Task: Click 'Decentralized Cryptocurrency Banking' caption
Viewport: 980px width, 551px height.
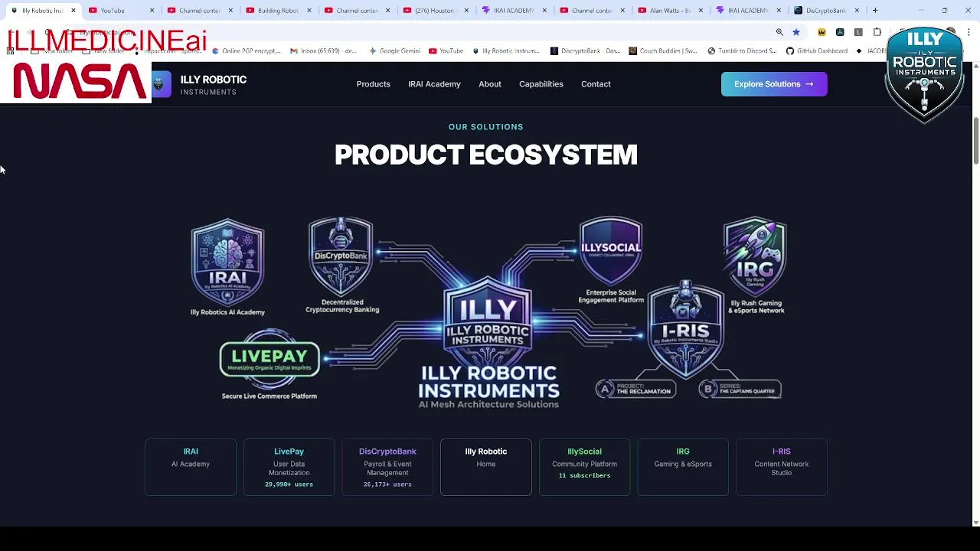Action: [342, 306]
